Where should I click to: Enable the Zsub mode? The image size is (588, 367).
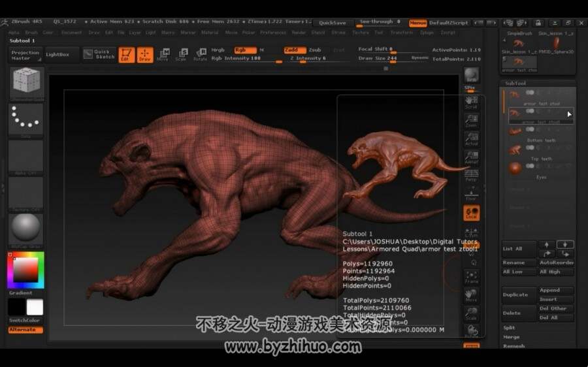(x=315, y=50)
